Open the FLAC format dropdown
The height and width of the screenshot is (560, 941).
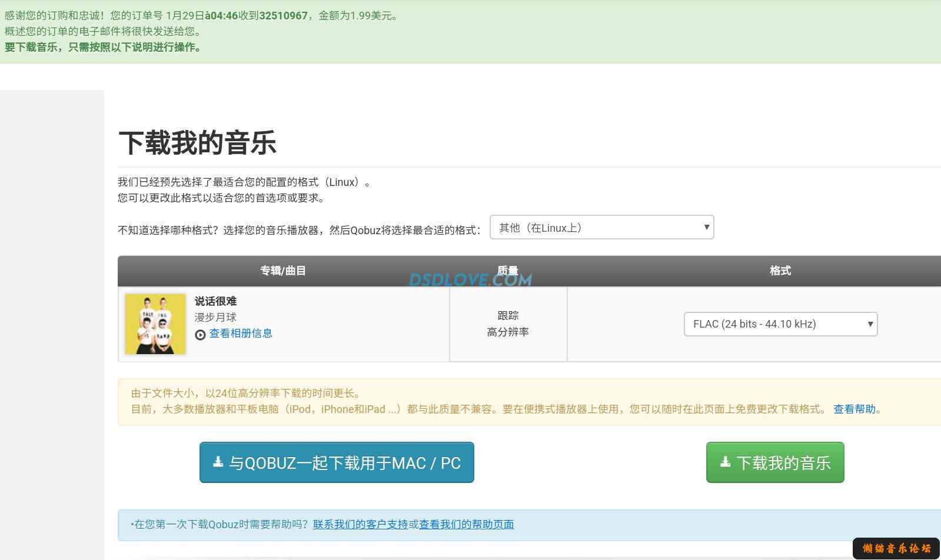[x=780, y=324]
